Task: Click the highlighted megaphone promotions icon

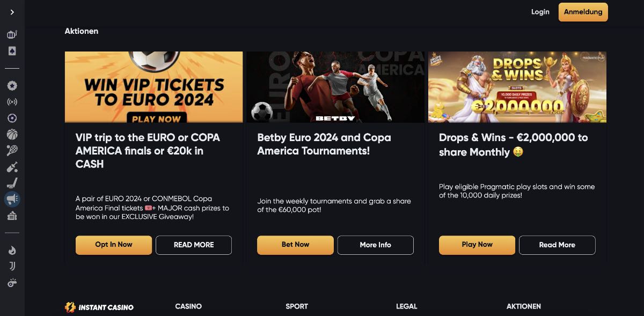Action: click(12, 199)
